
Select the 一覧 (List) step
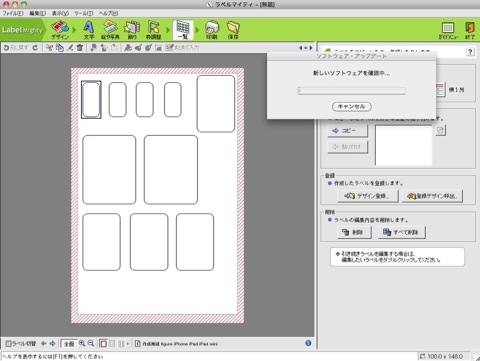[183, 30]
